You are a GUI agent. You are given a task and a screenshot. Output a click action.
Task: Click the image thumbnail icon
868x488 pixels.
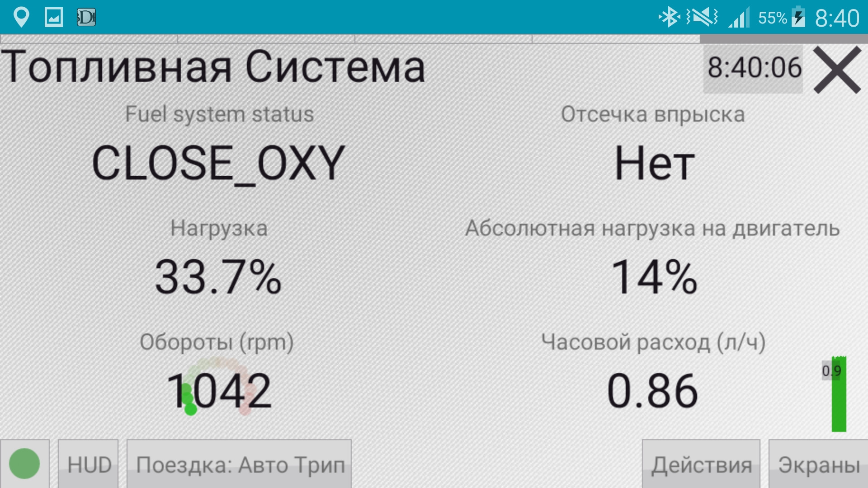(52, 16)
